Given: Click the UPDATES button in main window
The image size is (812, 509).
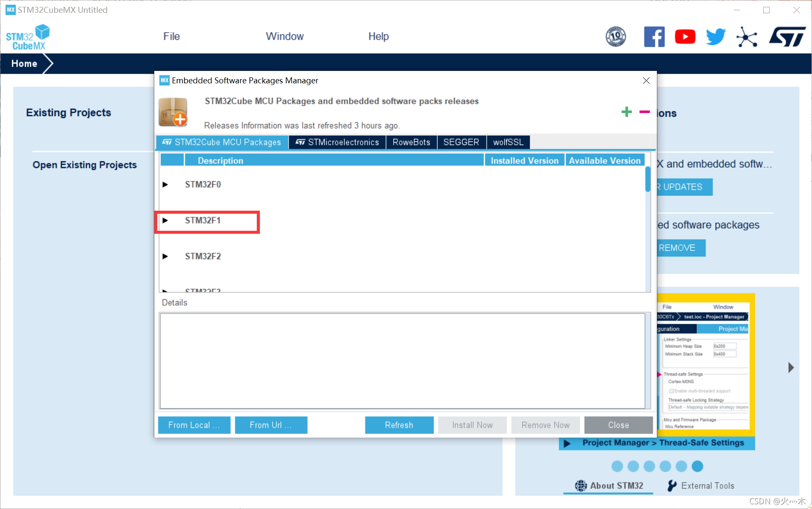Looking at the screenshot, I should 685,187.
